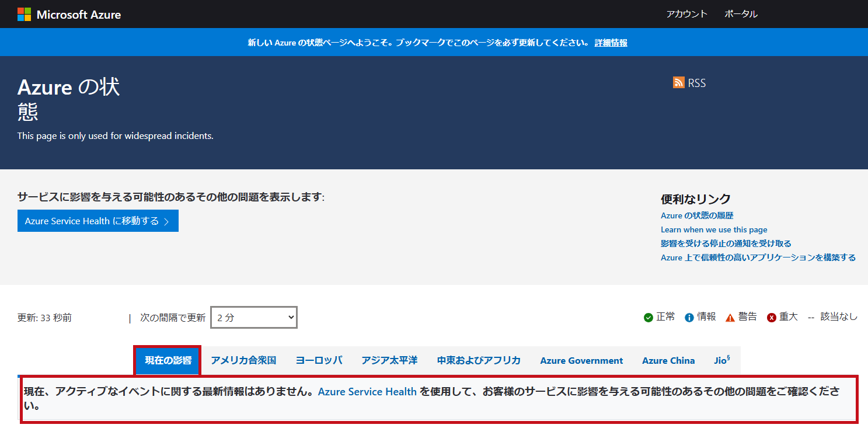Select the 現在の影響 tab
868x428 pixels.
[168, 360]
